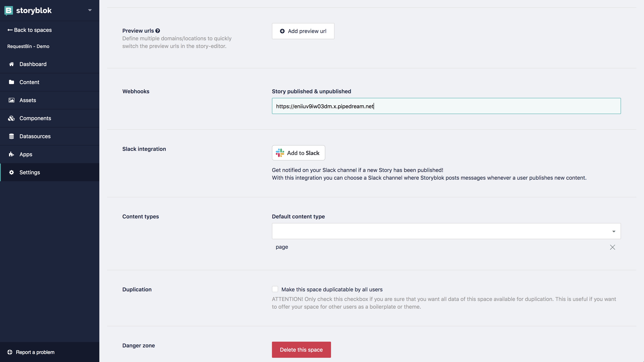Click the Storyblok logo icon
This screenshot has width=644, height=362.
click(9, 10)
